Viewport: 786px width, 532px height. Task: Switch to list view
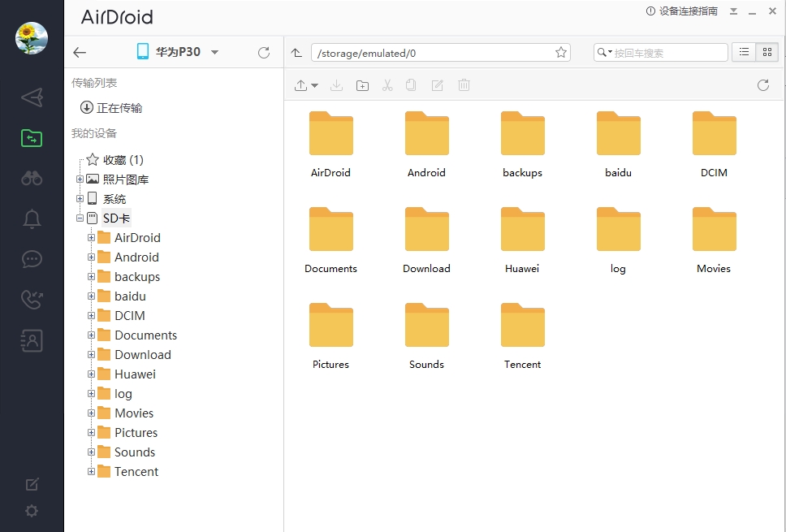744,52
